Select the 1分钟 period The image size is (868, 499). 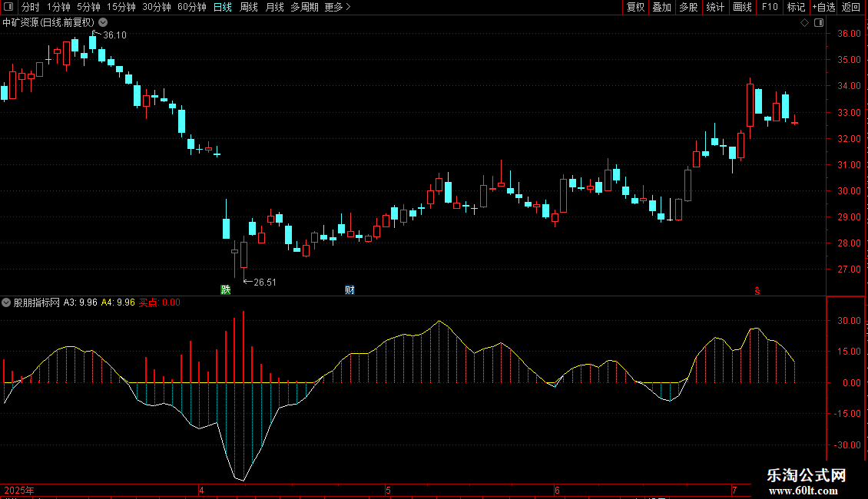tap(58, 7)
